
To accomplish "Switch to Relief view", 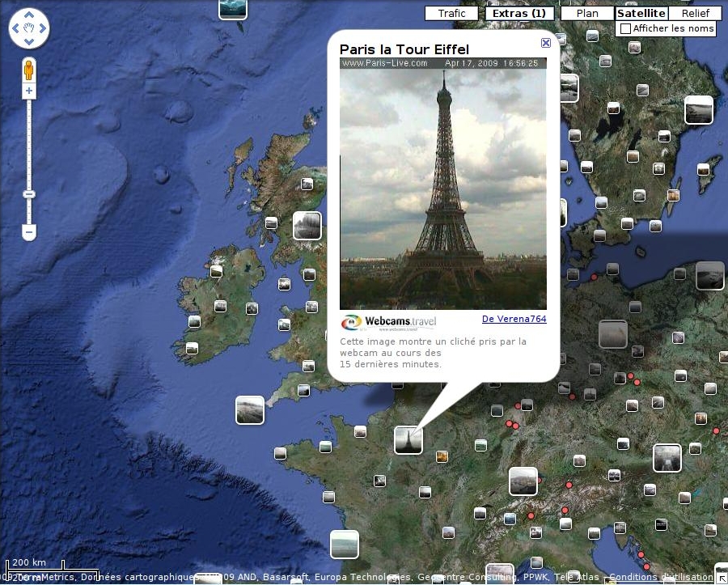I will (x=695, y=13).
